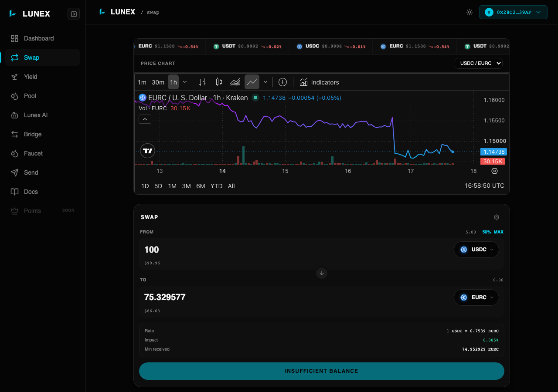558x392 pixels.
Task: Click the 1.14738 current price label
Action: point(493,152)
